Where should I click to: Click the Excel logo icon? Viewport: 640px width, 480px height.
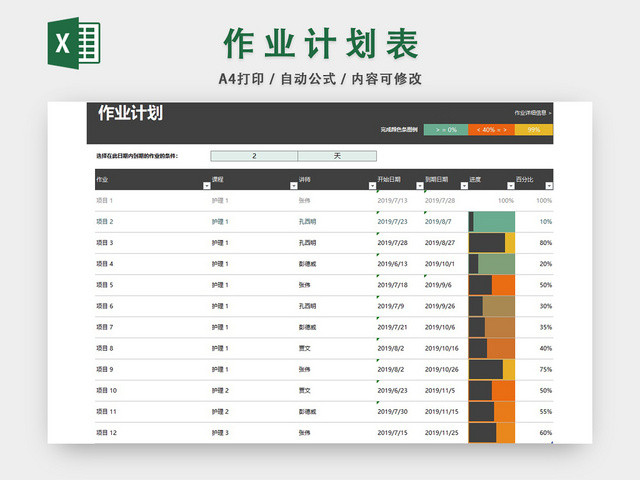(x=74, y=43)
